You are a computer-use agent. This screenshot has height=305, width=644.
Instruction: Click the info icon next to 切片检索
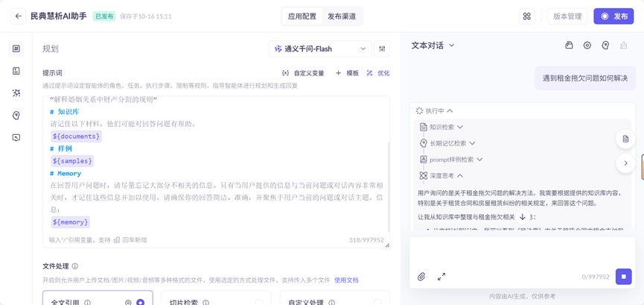point(205,303)
